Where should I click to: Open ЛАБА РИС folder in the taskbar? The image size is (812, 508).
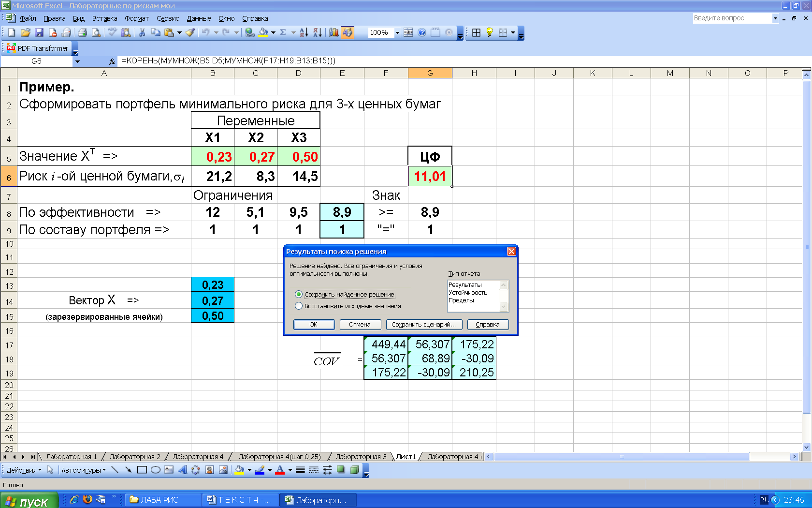click(163, 500)
